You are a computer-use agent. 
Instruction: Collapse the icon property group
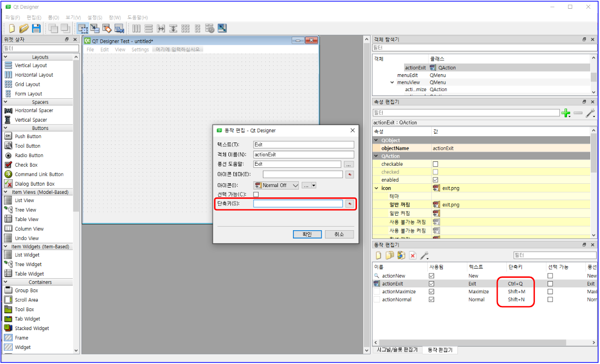pos(376,188)
